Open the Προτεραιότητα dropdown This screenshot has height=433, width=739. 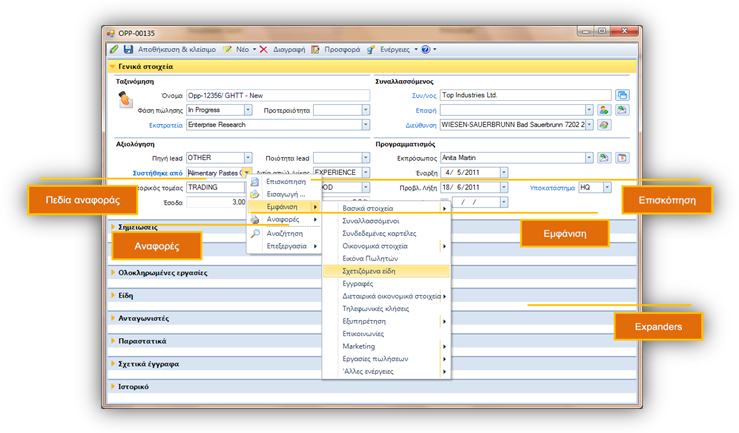366,110
